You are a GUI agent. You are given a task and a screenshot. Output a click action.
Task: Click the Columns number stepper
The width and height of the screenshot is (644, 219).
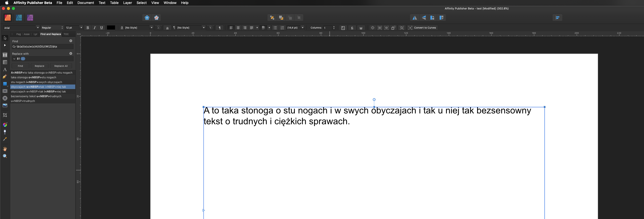334,28
